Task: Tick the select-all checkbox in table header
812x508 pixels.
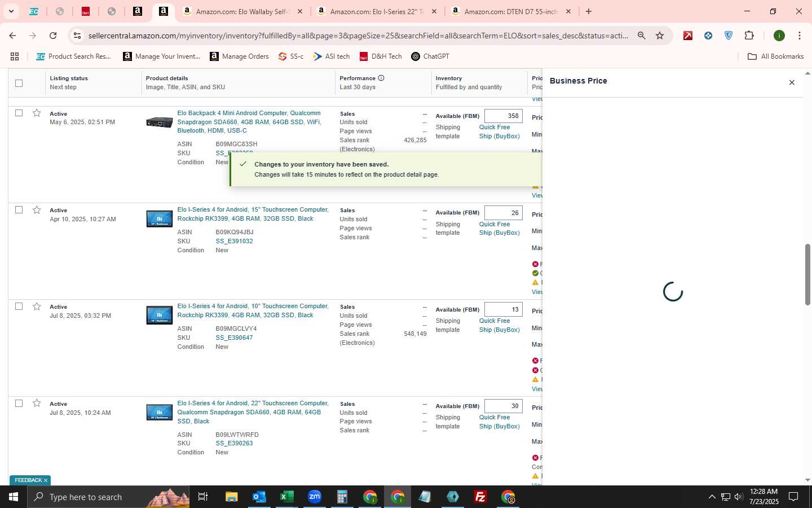Action: [x=19, y=83]
